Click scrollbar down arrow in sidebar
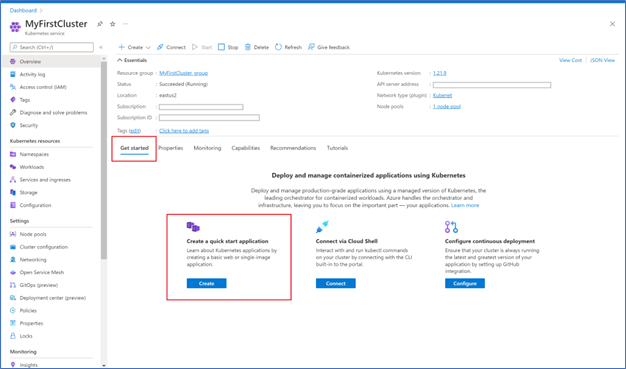 pos(104,365)
